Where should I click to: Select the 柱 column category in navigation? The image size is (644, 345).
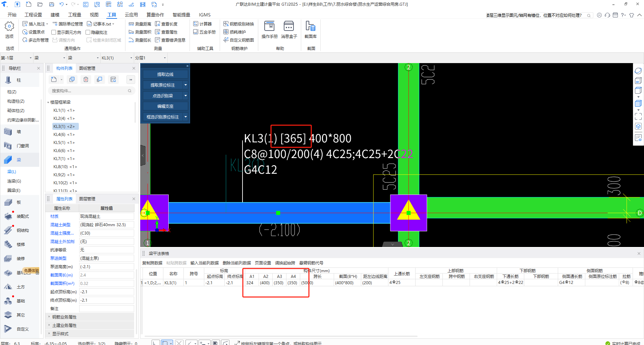point(20,80)
